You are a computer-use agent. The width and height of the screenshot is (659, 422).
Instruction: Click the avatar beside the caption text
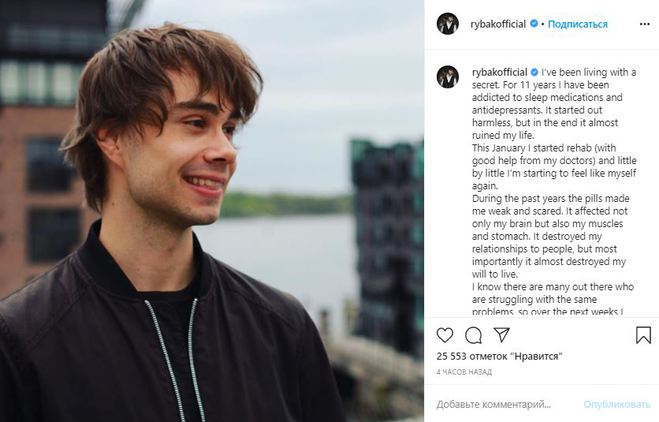447,77
